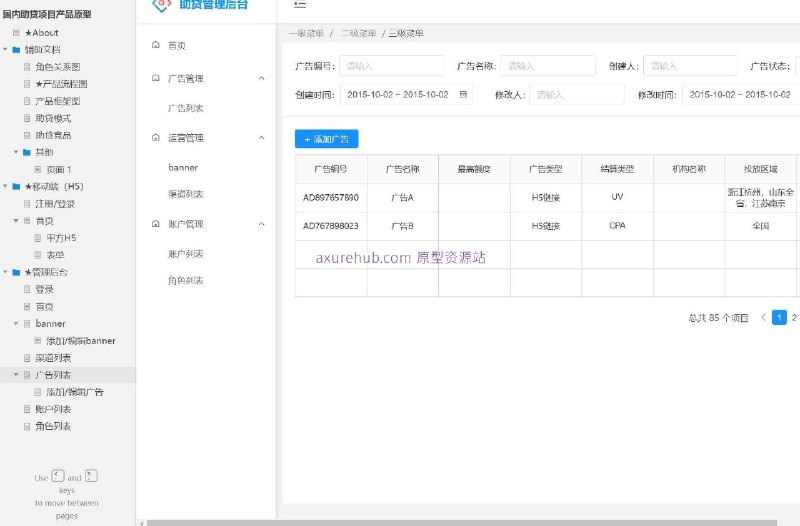Click 三级菜单 breadcrumb link
The height and width of the screenshot is (526, 800).
tap(406, 33)
